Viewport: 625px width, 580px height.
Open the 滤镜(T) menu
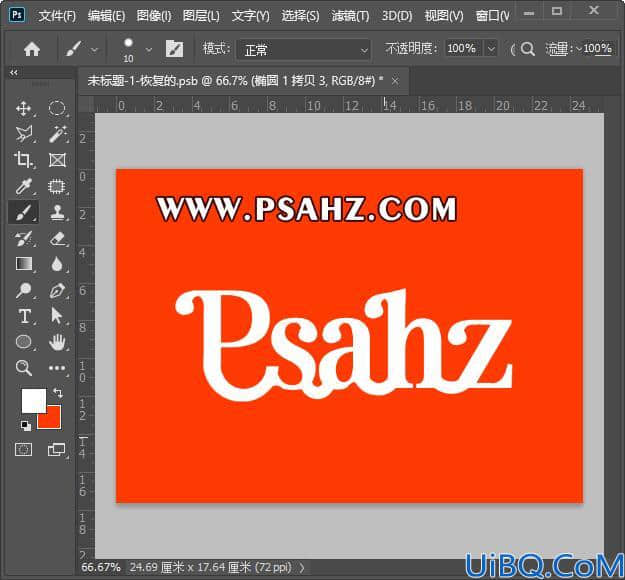(350, 16)
